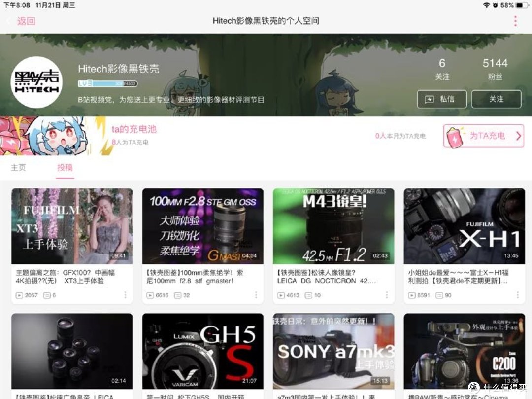This screenshot has width=532, height=399.
Task: Tap the play count icon beside 6616
Action: pyautogui.click(x=150, y=295)
